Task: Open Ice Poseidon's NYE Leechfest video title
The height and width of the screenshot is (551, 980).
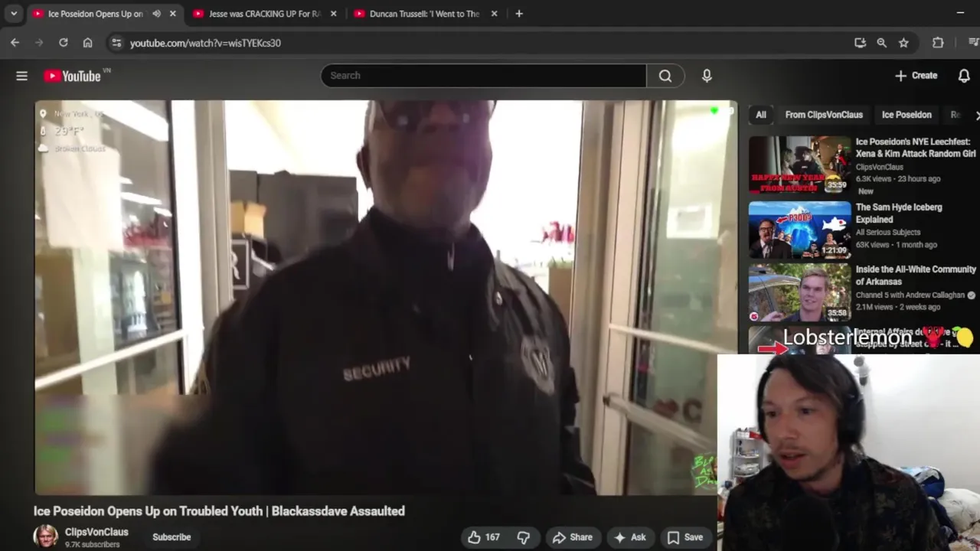Action: (x=916, y=148)
